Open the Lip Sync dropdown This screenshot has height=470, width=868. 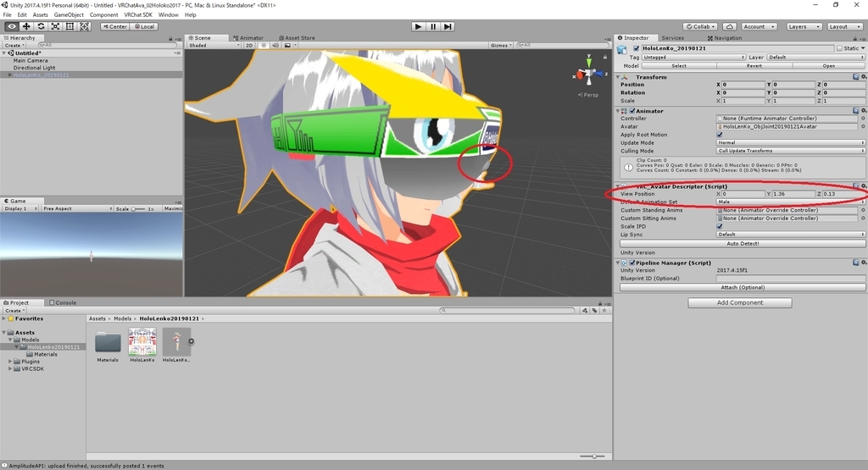click(791, 235)
